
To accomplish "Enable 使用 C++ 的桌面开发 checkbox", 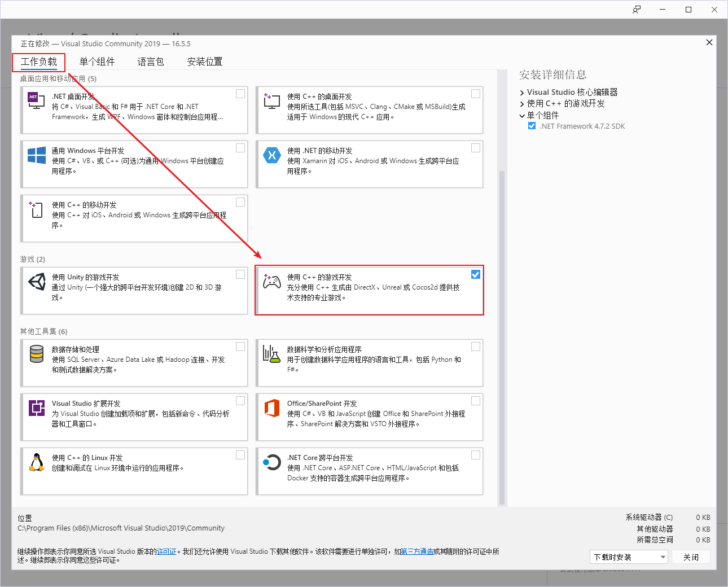I will pos(476,94).
